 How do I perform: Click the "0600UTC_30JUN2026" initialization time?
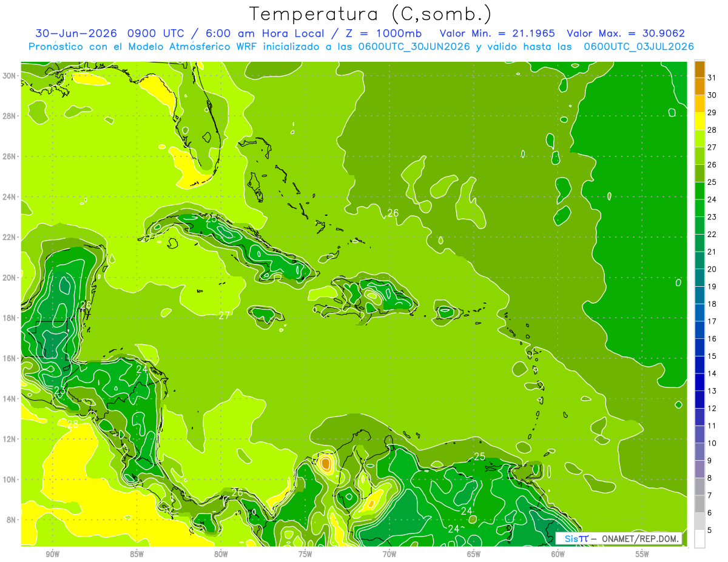tap(414, 47)
